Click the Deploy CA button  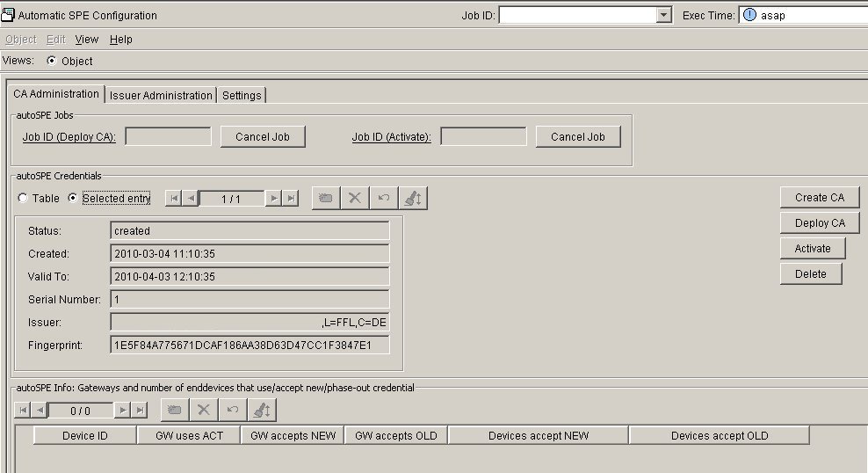[820, 223]
